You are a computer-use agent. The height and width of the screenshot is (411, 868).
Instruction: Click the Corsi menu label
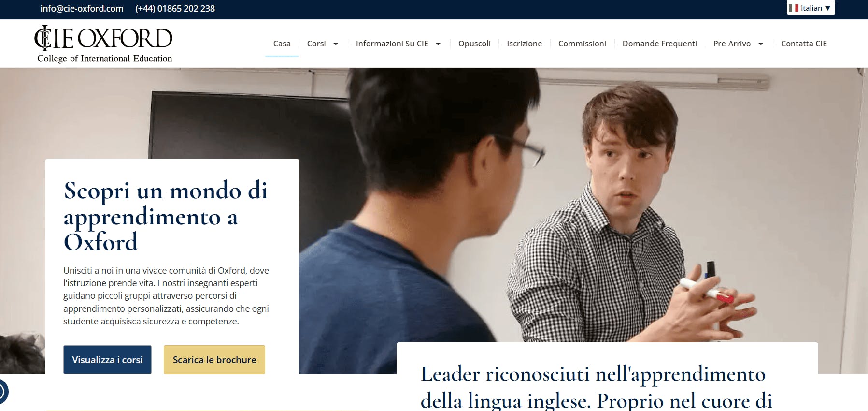[x=316, y=44]
